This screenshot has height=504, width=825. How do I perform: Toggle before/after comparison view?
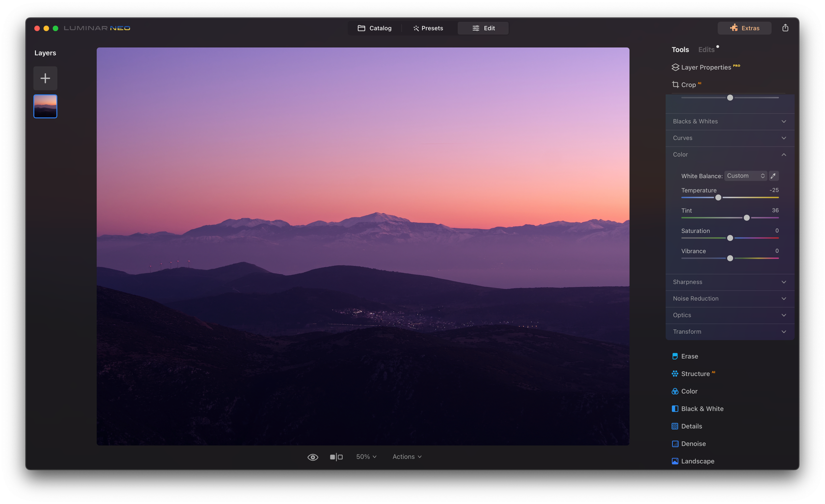coord(336,457)
